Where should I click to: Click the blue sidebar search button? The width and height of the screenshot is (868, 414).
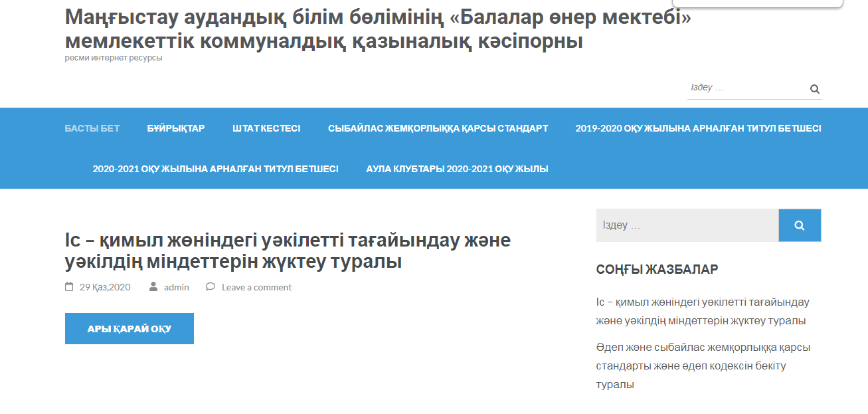800,225
